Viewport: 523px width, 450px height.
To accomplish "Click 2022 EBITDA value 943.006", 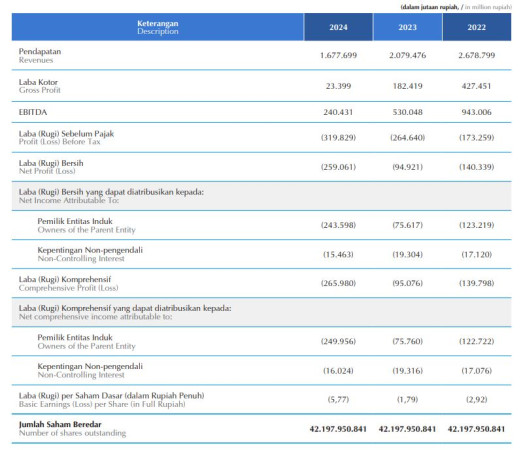I will [476, 112].
